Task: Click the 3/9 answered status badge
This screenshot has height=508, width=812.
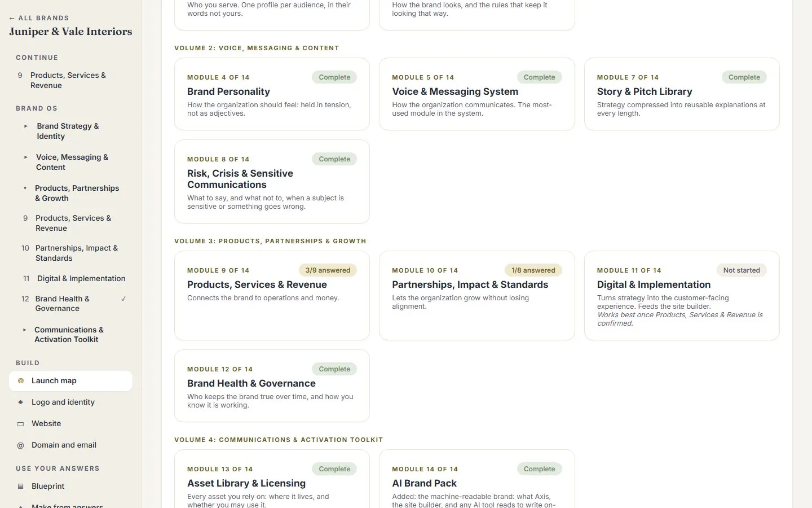Action: tap(328, 270)
